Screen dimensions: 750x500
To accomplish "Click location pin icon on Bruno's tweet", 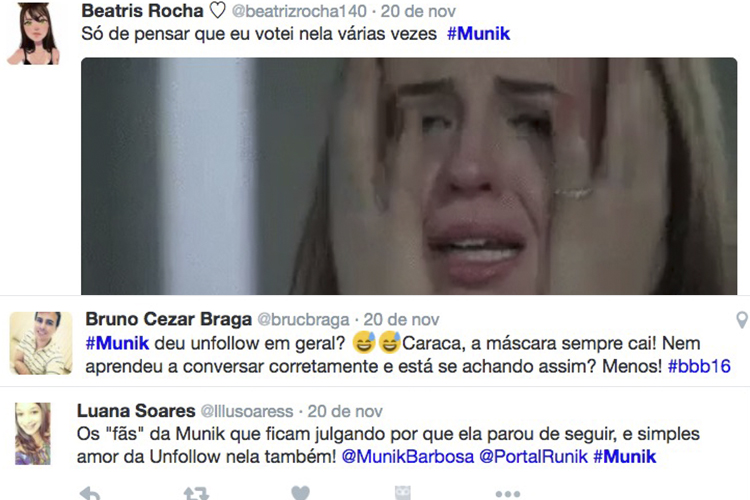I will (742, 320).
